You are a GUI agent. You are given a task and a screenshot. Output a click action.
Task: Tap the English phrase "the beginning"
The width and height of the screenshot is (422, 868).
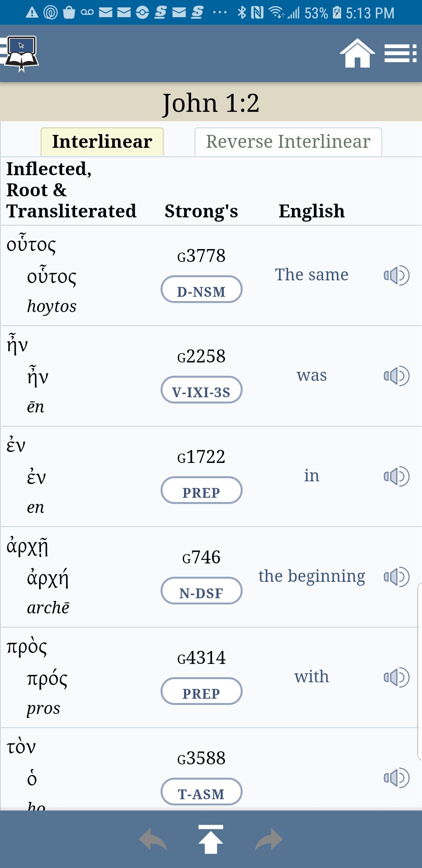pyautogui.click(x=311, y=576)
